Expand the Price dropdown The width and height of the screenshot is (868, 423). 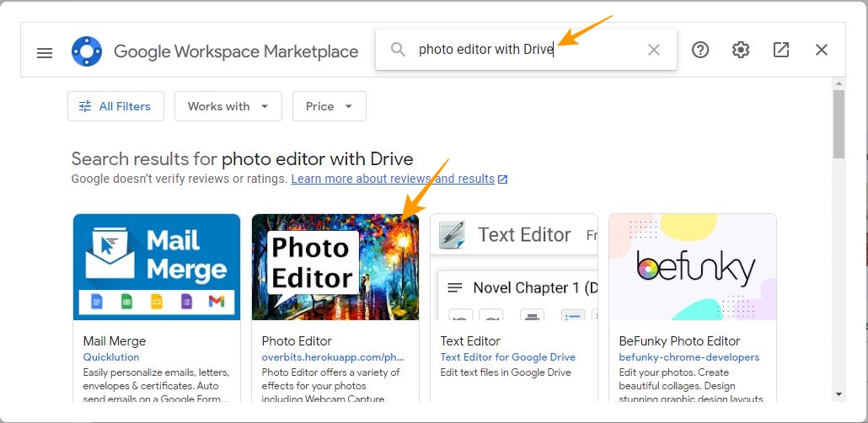(330, 106)
